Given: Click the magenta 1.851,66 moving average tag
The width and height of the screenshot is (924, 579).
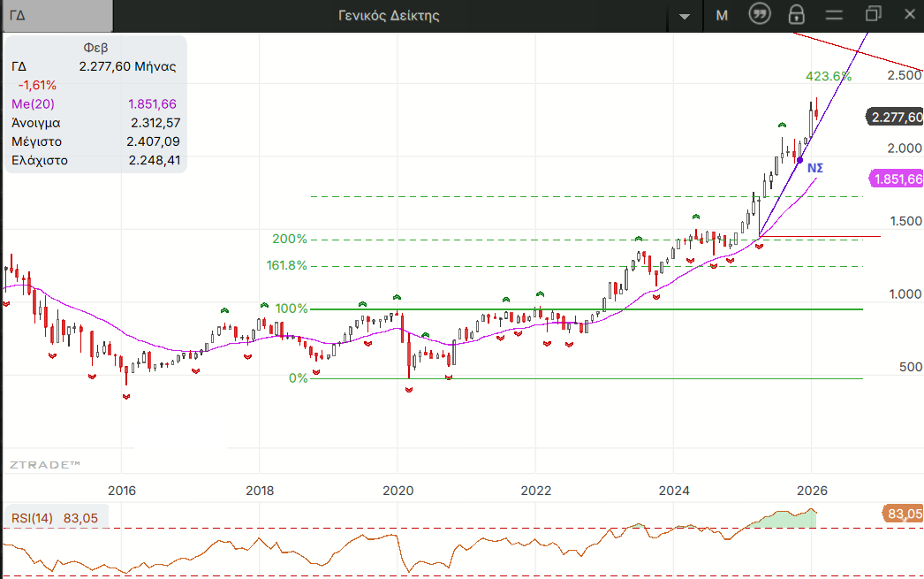Looking at the screenshot, I should click(x=897, y=179).
